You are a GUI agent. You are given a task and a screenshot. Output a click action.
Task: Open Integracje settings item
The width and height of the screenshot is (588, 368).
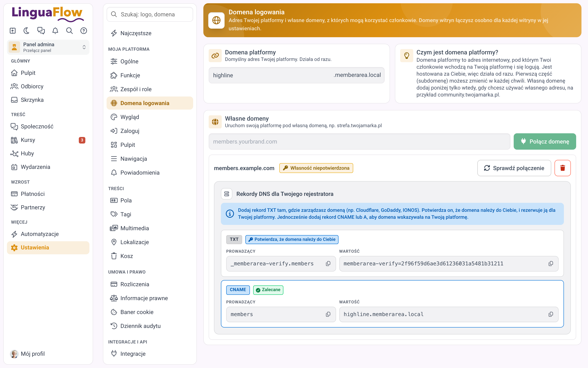150,354
